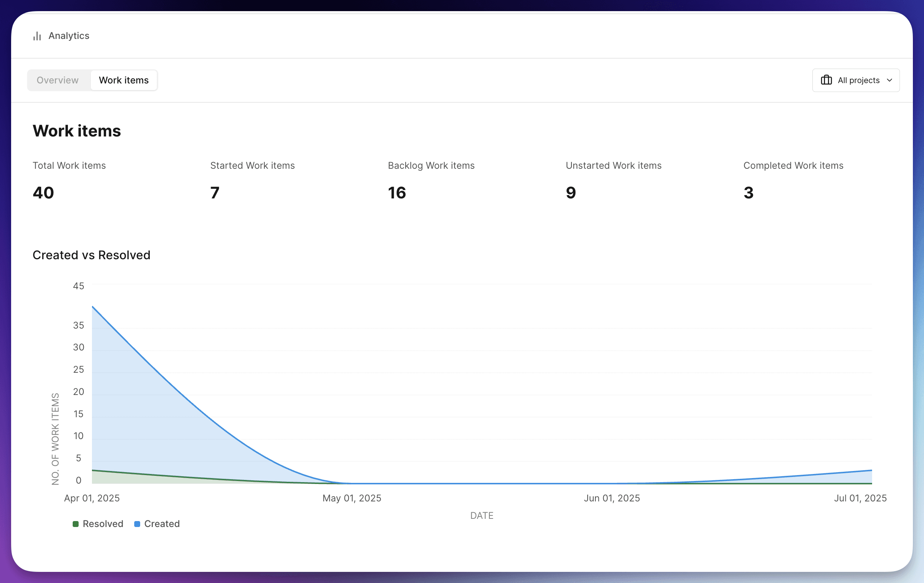Click the Apr 01, 2025 axis label
Image resolution: width=924 pixels, height=583 pixels.
point(91,498)
